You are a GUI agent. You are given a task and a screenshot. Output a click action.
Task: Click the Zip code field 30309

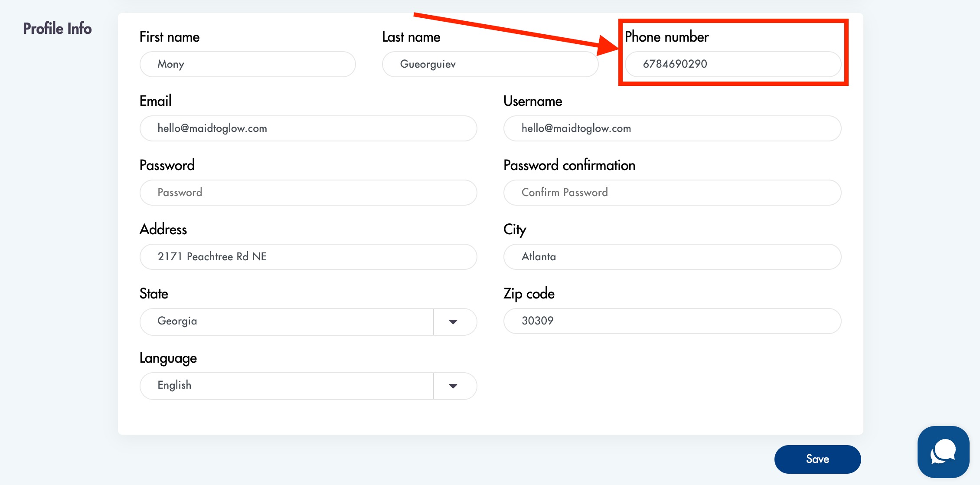pyautogui.click(x=672, y=321)
